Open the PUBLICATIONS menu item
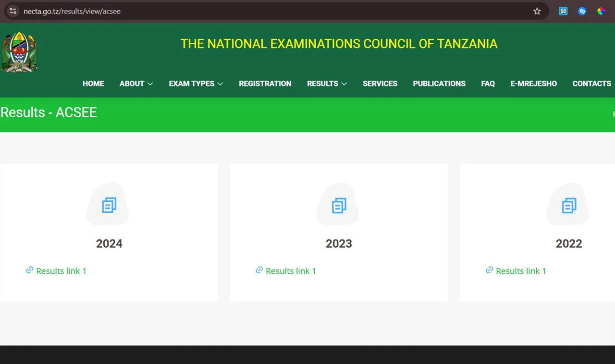Image resolution: width=615 pixels, height=364 pixels. 439,84
